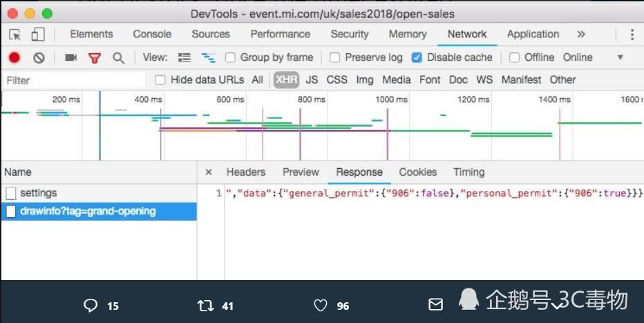Image resolution: width=644 pixels, height=323 pixels.
Task: Stop recording network log red button
Action: pyautogui.click(x=15, y=58)
